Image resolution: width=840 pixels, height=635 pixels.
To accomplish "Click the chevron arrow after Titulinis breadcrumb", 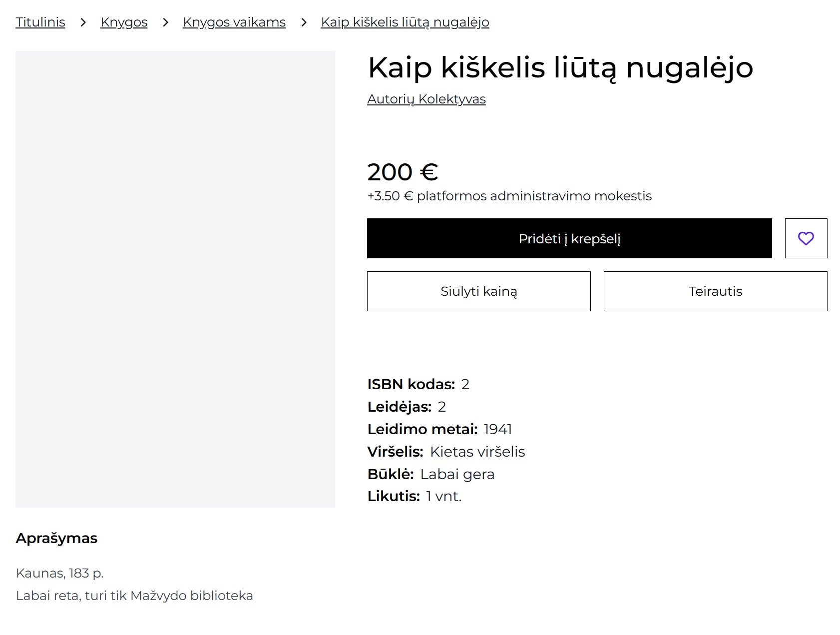I will point(83,22).
